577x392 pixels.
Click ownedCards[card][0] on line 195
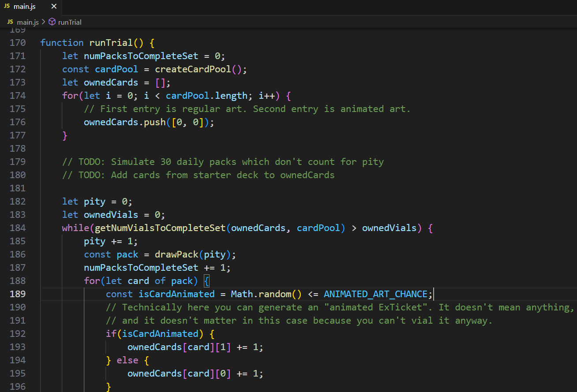179,373
